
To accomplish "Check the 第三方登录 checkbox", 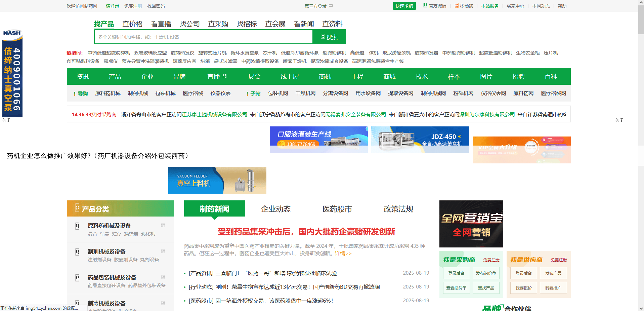I will click(331, 6).
